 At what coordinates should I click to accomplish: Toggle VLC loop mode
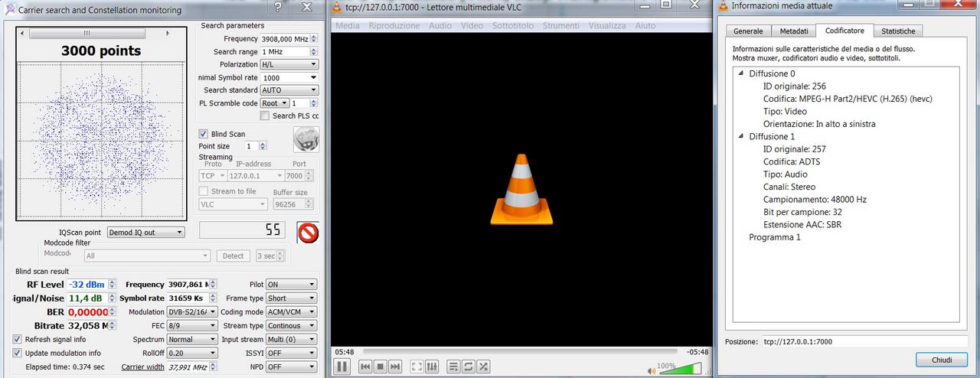[469, 367]
